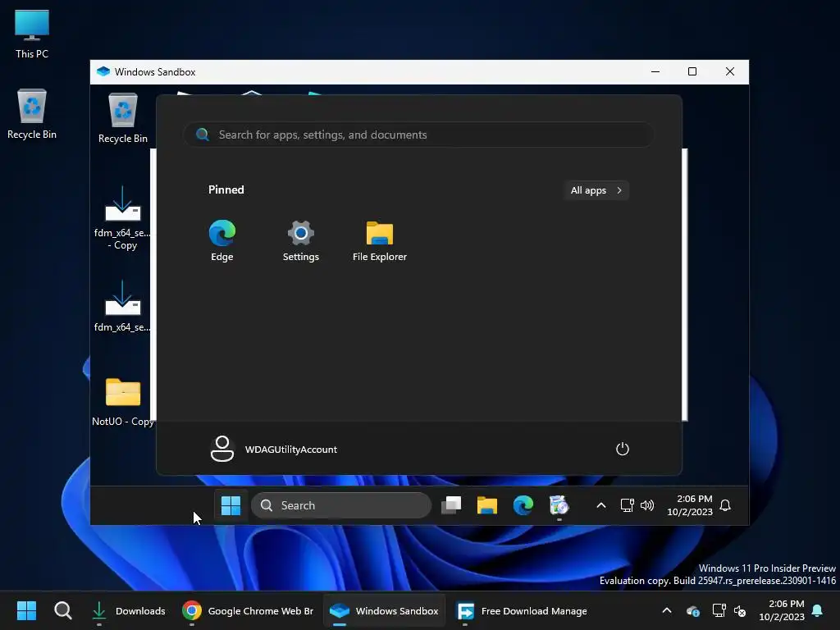The image size is (840, 630).
Task: Select the host desktop Recycle Bin
Action: click(x=32, y=114)
